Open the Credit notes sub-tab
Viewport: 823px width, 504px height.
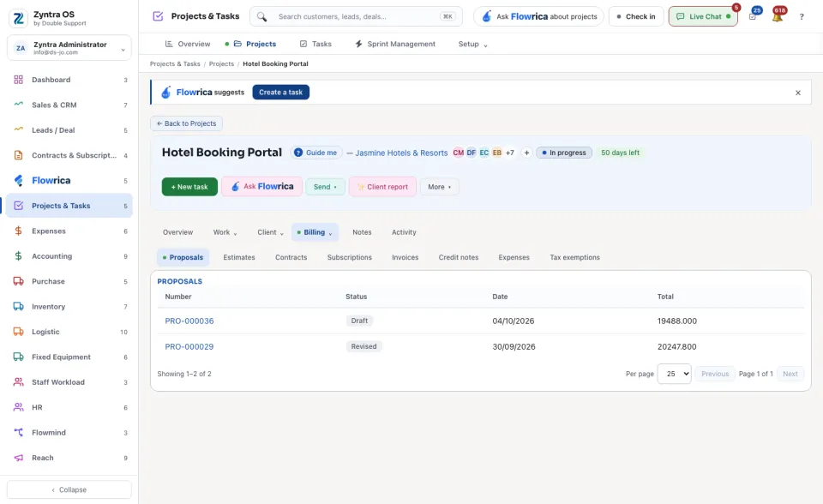pos(459,257)
